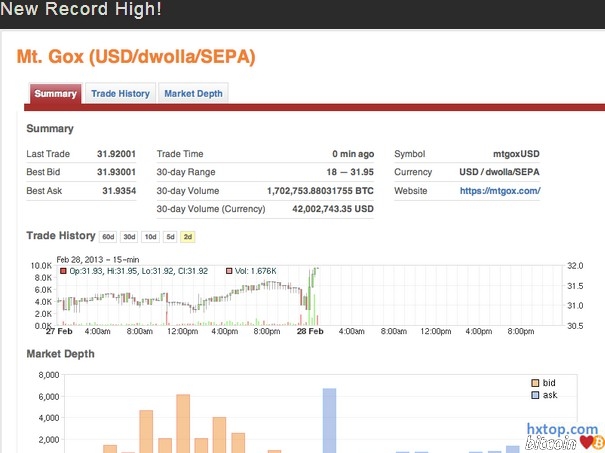Image resolution: width=605 pixels, height=453 pixels.
Task: Click the Vol legend marker in chart
Action: 229,271
